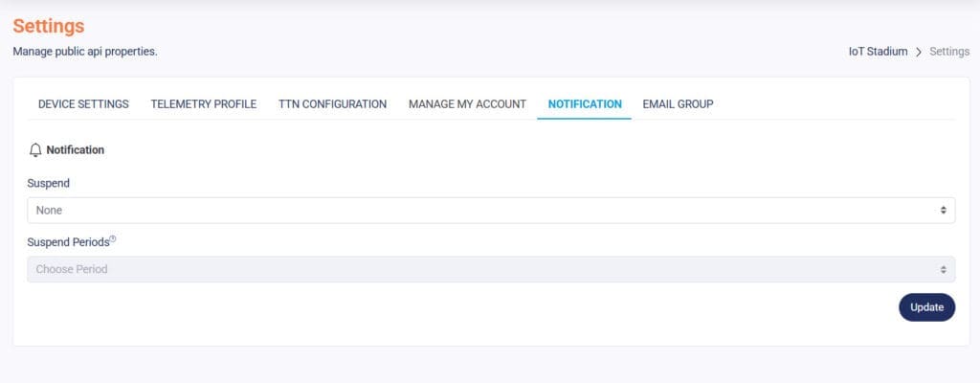Screen dimensions: 980x383
Task: Click the Suspend Periods field label
Action: pos(67,242)
